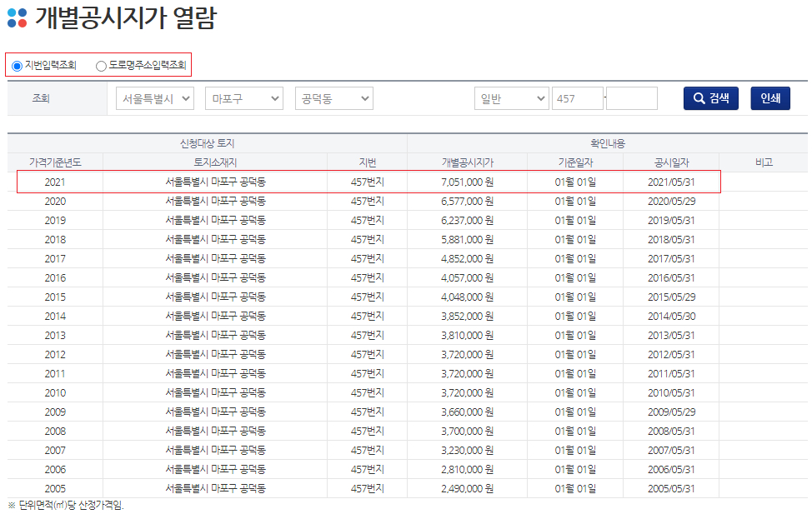Click the price 7,051,000 원
Image resolution: width=812 pixels, height=524 pixels.
pyautogui.click(x=467, y=182)
